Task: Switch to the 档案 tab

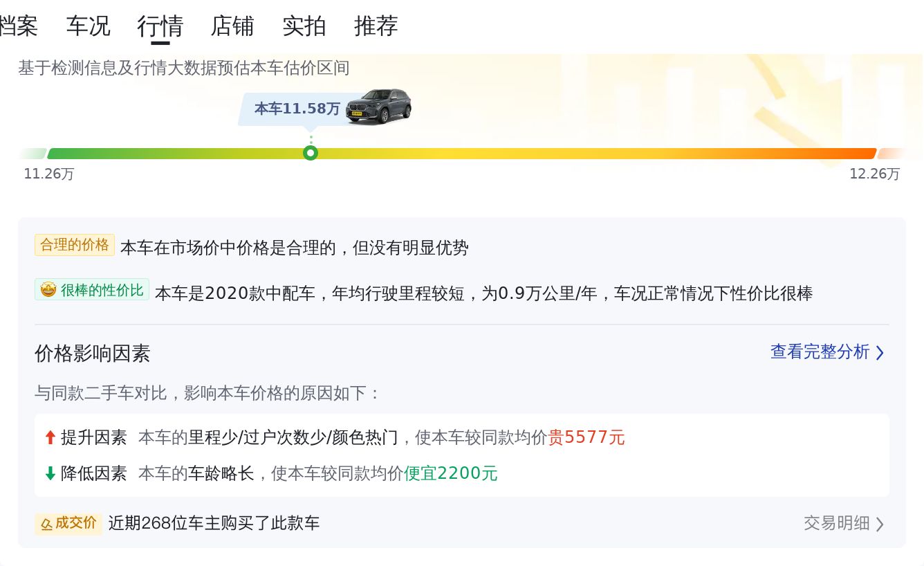Action: [x=18, y=26]
